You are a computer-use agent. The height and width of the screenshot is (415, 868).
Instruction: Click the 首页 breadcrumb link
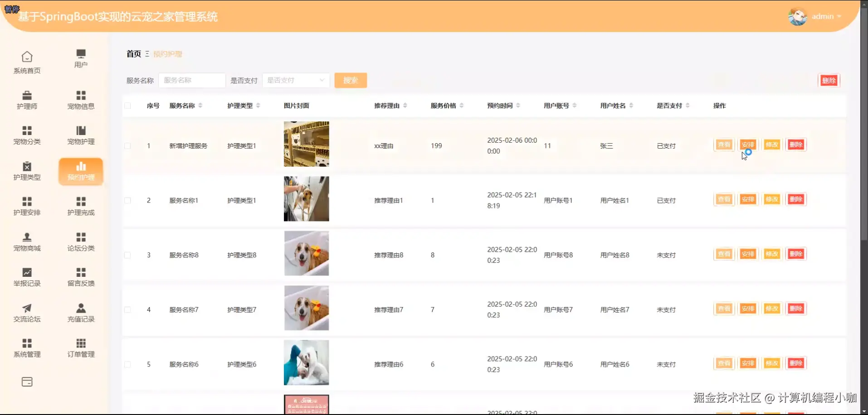point(134,54)
